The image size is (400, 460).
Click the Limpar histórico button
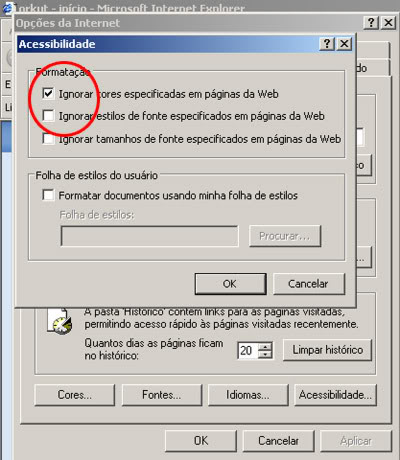point(327,350)
